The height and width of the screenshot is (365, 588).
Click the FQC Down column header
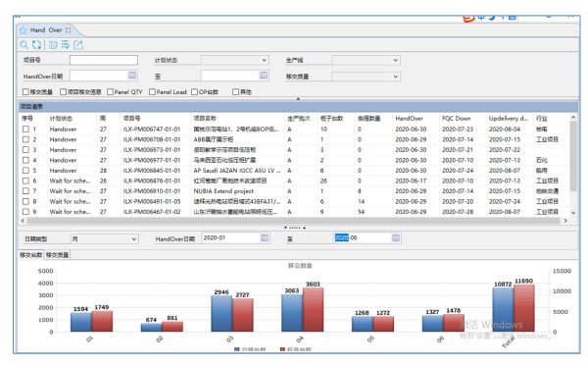click(x=456, y=119)
